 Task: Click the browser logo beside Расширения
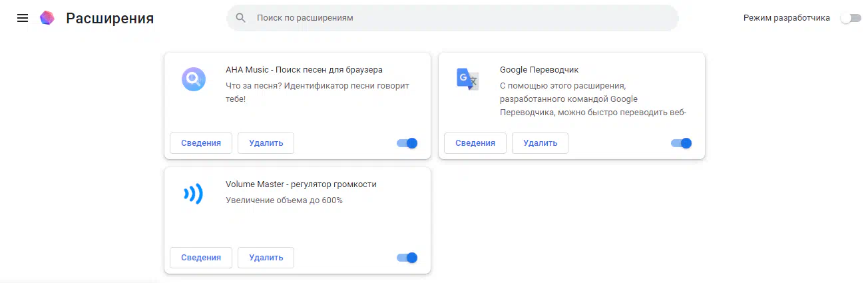click(47, 18)
